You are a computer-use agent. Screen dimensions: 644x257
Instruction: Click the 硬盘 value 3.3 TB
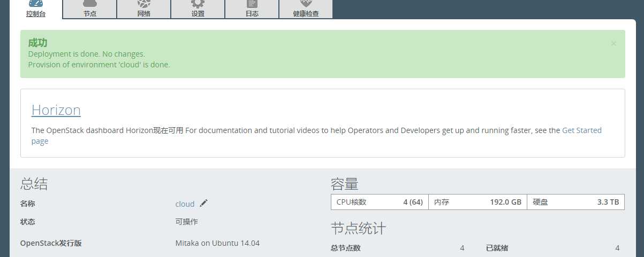(x=608, y=203)
